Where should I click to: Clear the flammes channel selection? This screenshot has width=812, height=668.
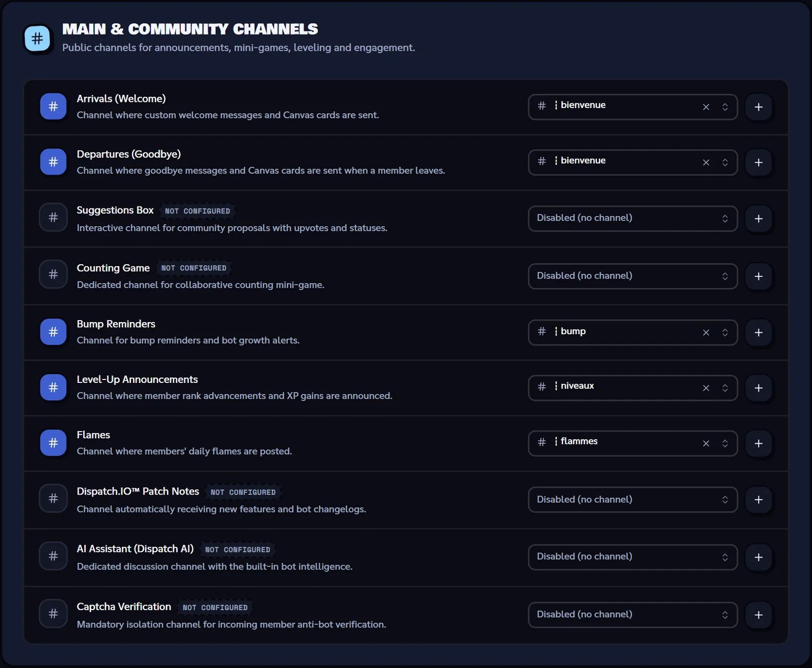[x=706, y=443]
